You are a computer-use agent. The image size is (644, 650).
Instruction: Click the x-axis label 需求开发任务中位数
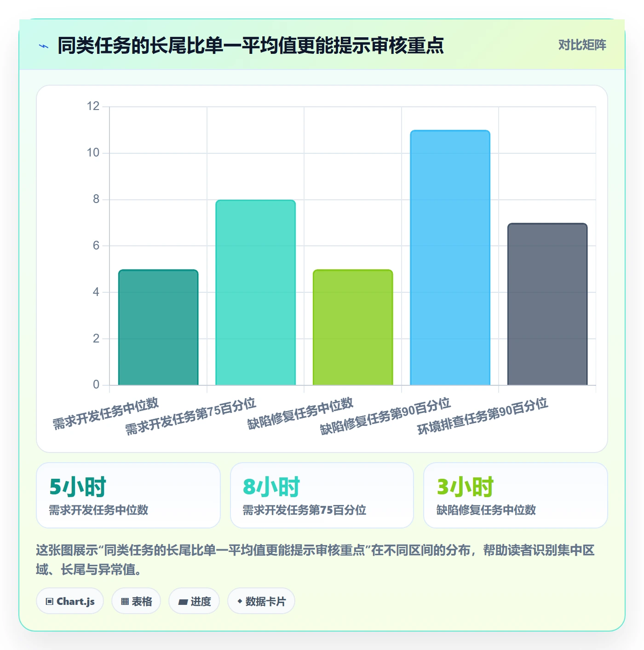point(105,413)
